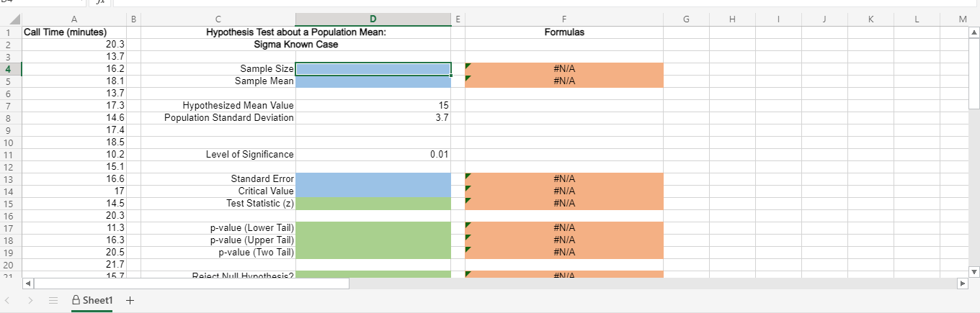Click #N/A formula cell for p-value (Lower Tail)
This screenshot has width=980, height=313.
tap(564, 228)
